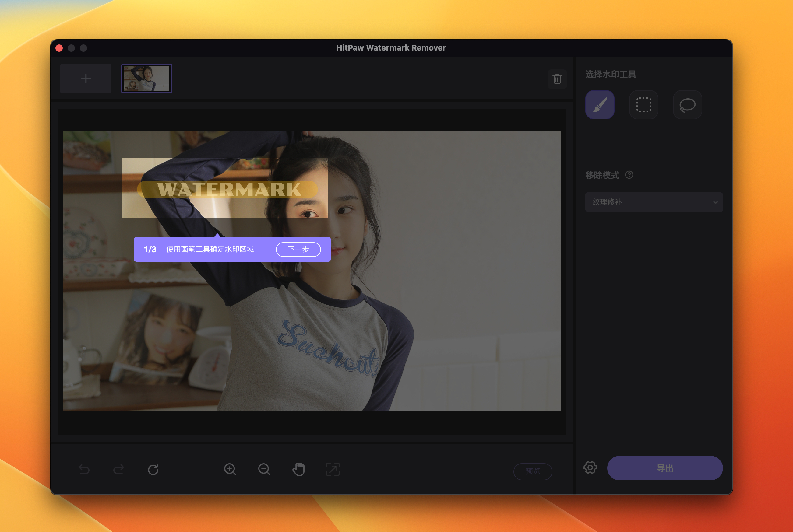This screenshot has height=532, width=793.
Task: Select the brush watermark tool
Action: [600, 105]
